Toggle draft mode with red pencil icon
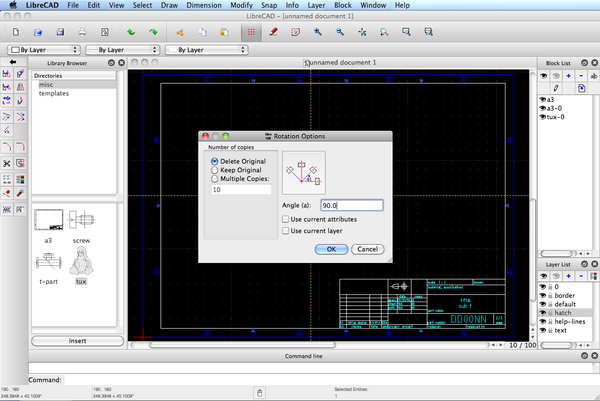600x401 pixels. (x=273, y=32)
